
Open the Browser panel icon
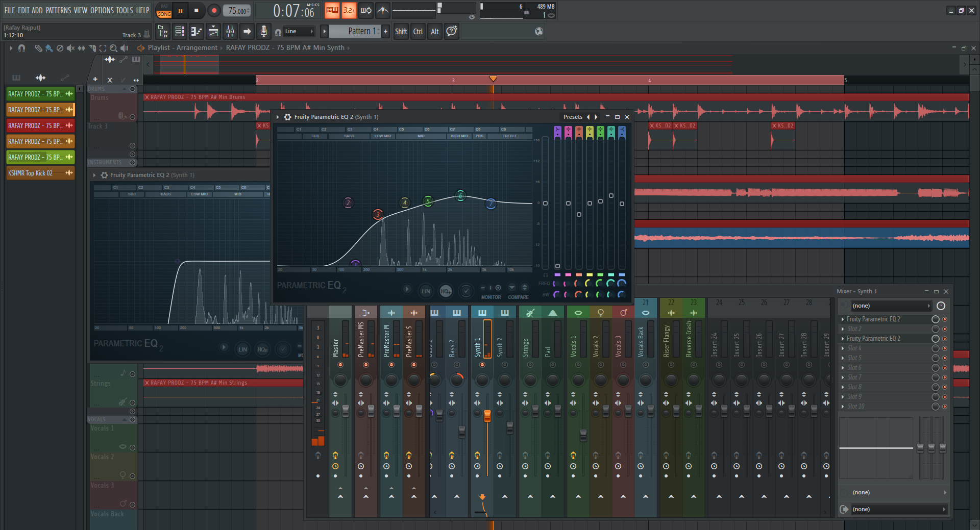pos(163,32)
